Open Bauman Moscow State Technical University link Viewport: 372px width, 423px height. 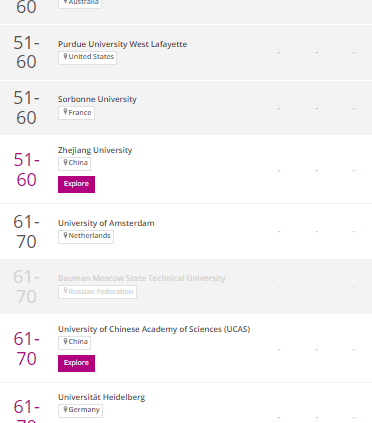(x=142, y=278)
